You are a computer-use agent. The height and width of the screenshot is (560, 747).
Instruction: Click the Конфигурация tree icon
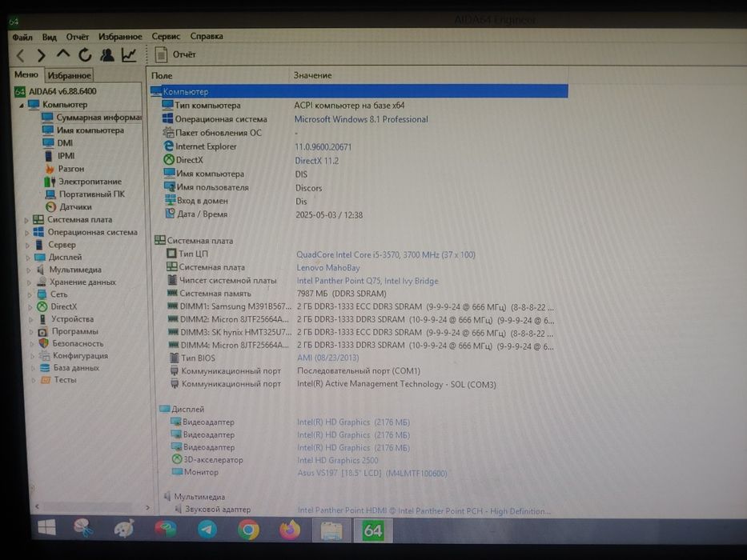point(44,356)
